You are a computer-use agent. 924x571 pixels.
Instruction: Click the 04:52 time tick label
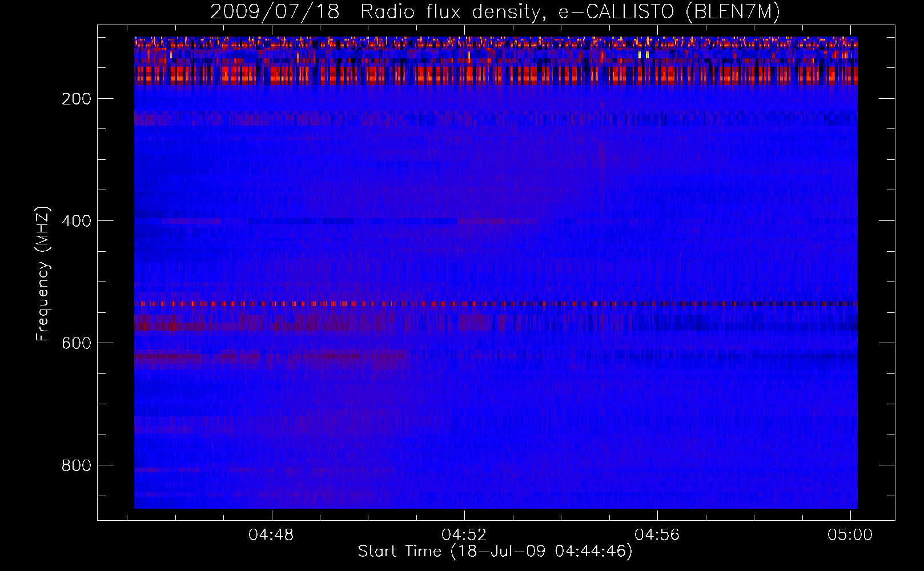click(x=465, y=535)
